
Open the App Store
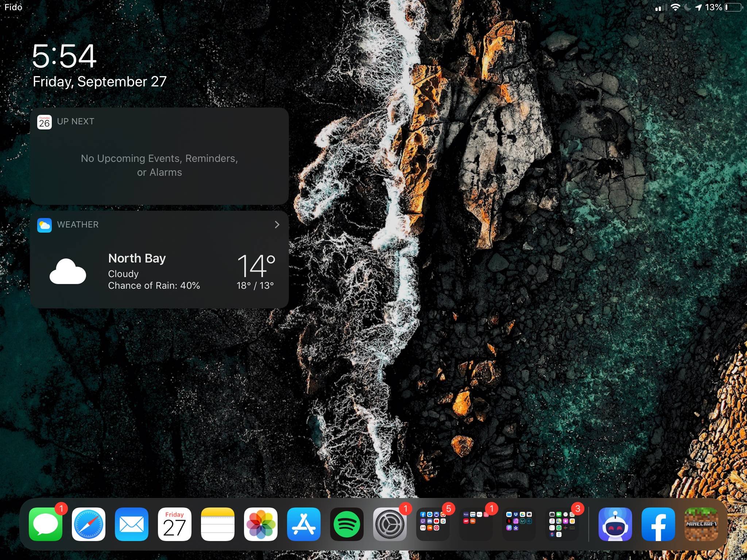click(x=304, y=524)
